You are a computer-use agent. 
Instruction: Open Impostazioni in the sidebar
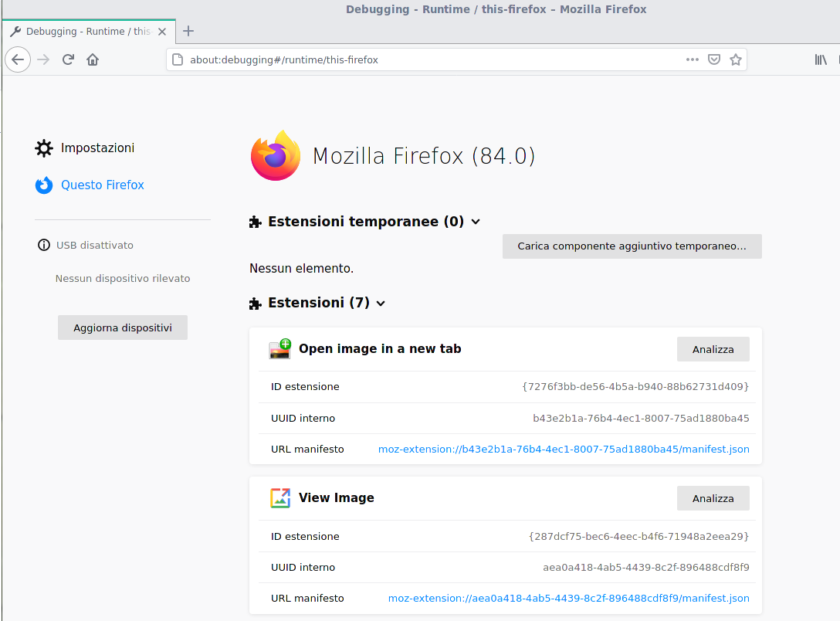pyautogui.click(x=97, y=148)
